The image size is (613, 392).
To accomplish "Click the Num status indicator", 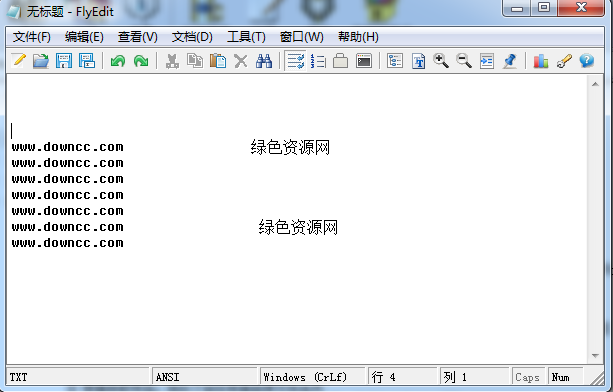I will pyautogui.click(x=565, y=377).
